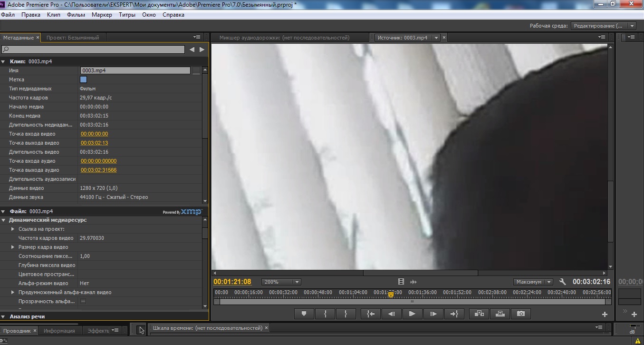Switch to the Эффекты tab
Viewport: 644px width, 345px height.
click(x=98, y=331)
